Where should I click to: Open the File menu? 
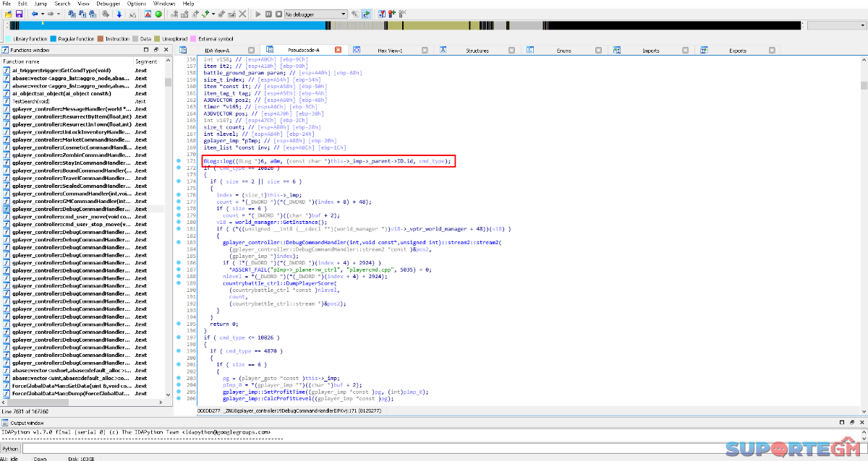click(7, 4)
